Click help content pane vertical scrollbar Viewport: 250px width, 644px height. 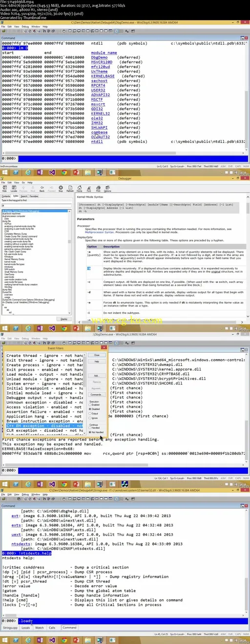tap(248, 259)
